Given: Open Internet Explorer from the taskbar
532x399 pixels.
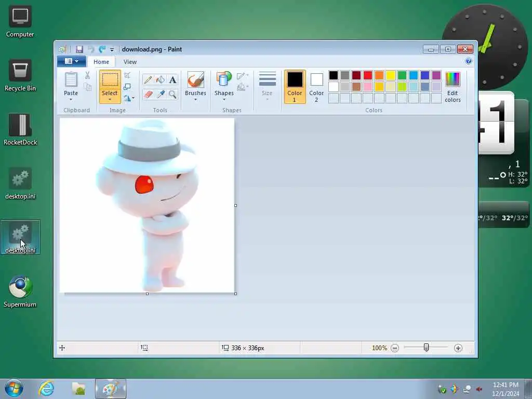Looking at the screenshot, I should click(46, 389).
